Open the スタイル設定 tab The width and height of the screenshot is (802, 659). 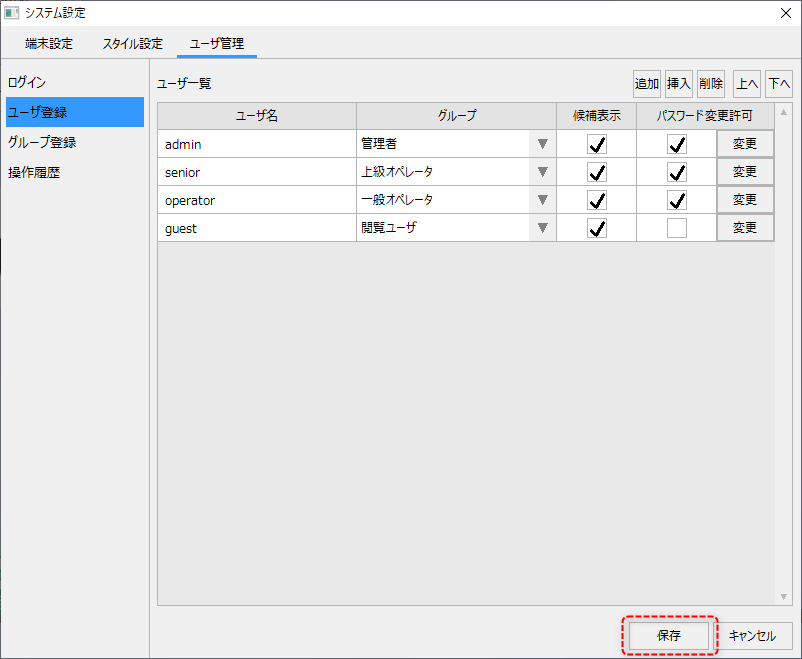coord(132,44)
